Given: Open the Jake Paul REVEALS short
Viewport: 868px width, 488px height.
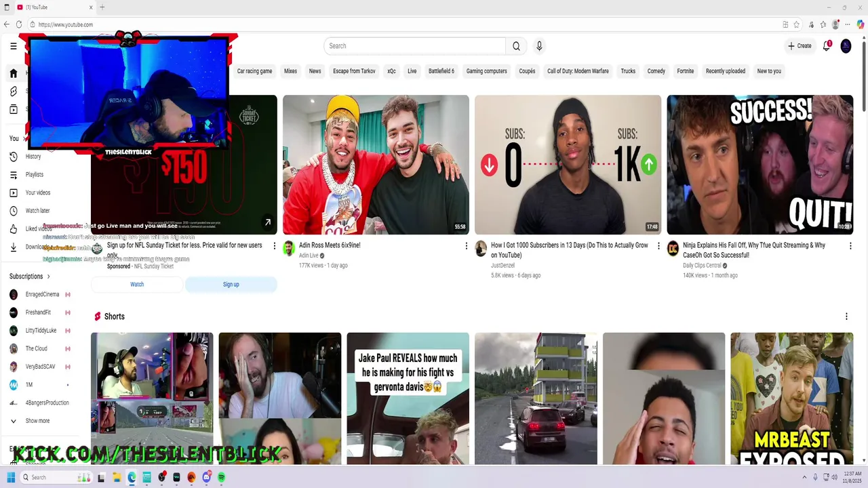Looking at the screenshot, I should 408,399.
